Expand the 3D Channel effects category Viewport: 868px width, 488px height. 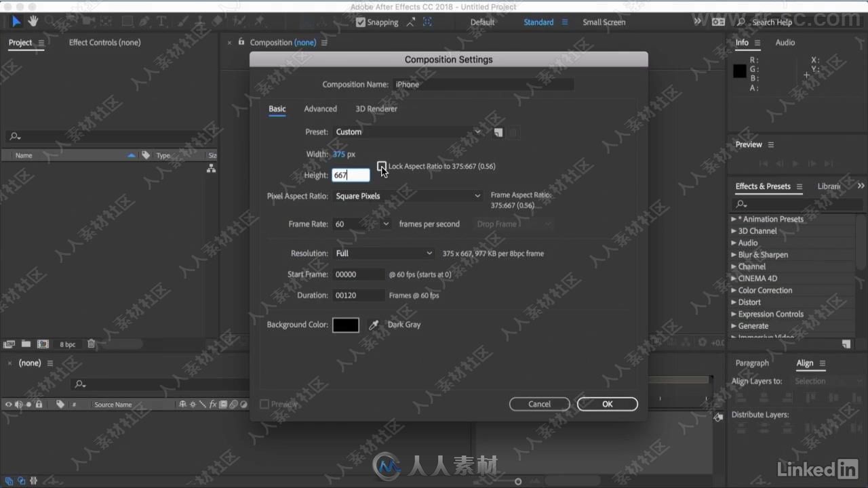pos(734,231)
